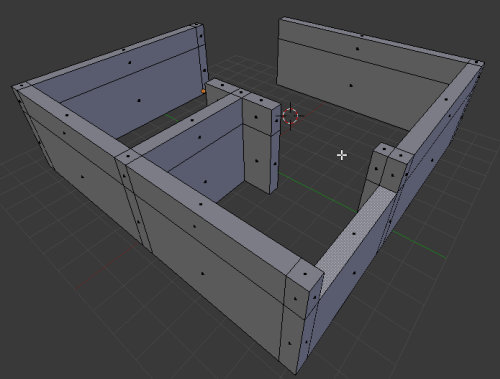Select the dotted highlighted top face on right wall
The height and width of the screenshot is (379, 500).
coord(354,234)
